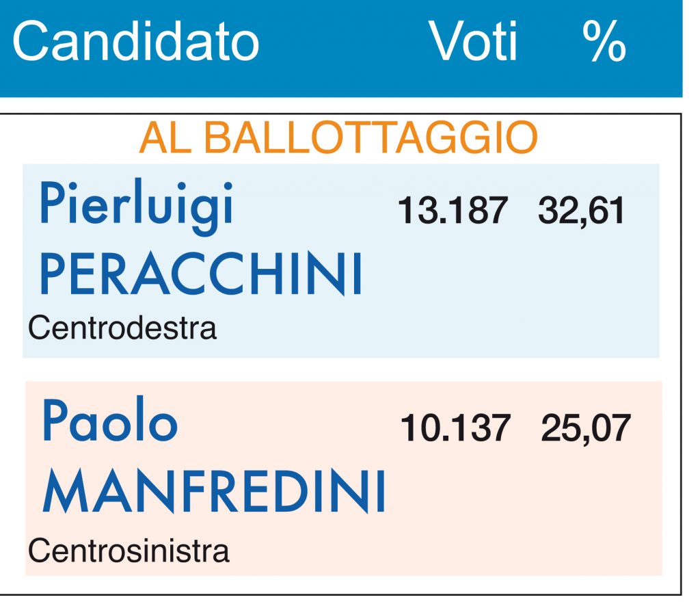Click the vote count 13.187

click(x=453, y=212)
